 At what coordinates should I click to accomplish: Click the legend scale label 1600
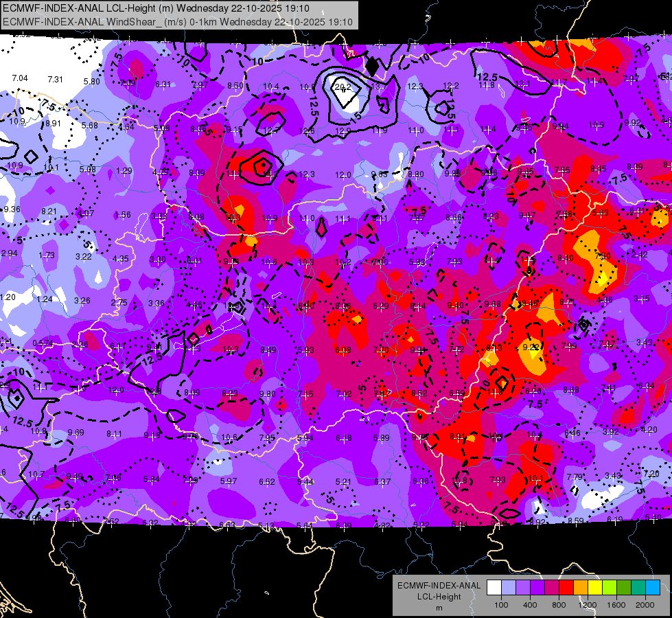pyautogui.click(x=616, y=605)
